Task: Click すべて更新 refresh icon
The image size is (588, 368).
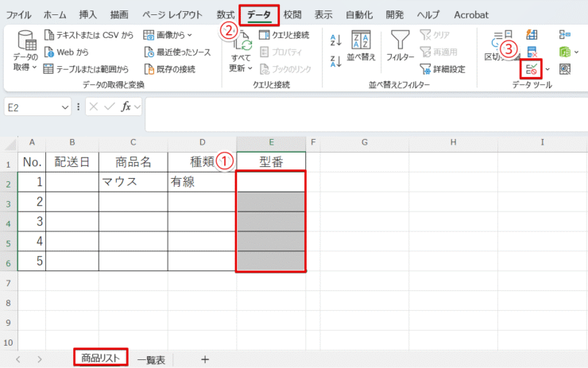Action: [242, 42]
